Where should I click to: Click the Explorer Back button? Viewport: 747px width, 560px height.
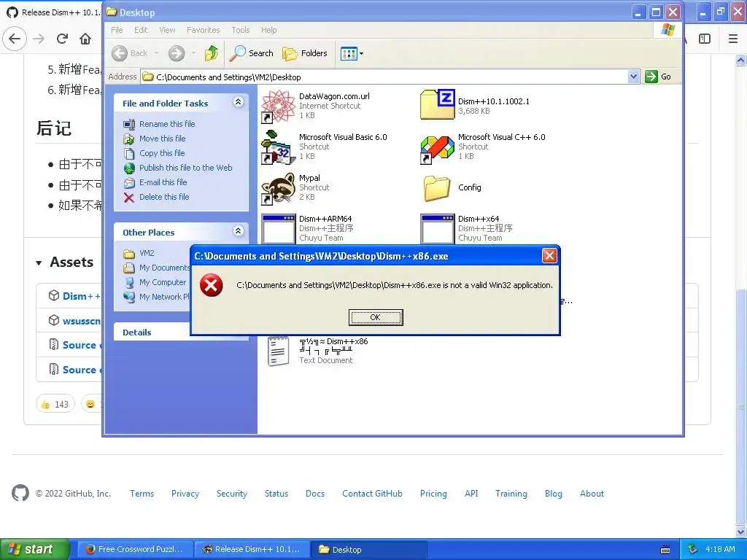click(x=130, y=53)
